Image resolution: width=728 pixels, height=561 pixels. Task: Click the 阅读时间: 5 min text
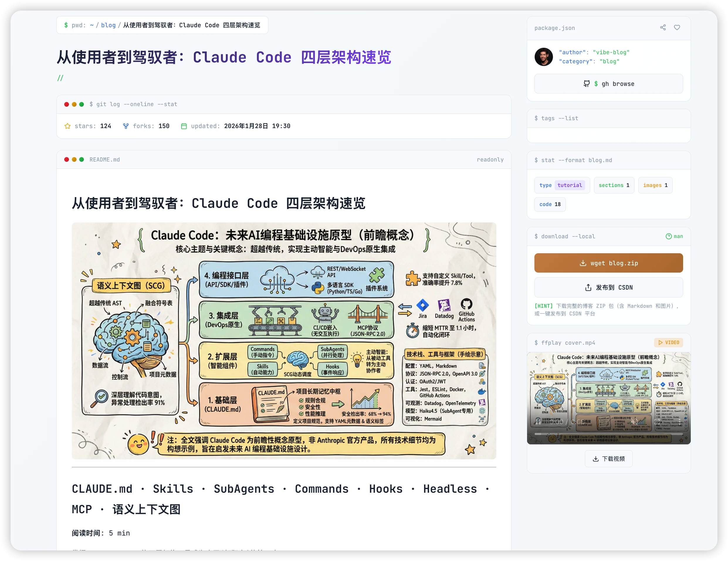[101, 533]
